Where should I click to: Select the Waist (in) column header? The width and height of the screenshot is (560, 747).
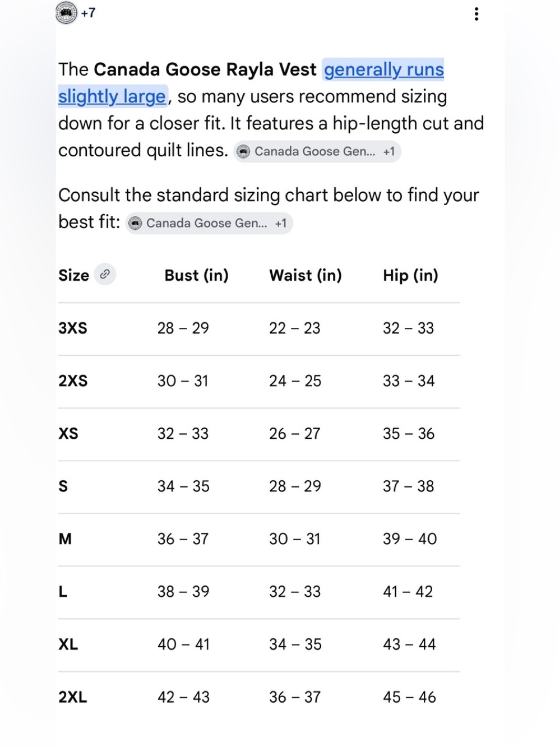tap(306, 275)
